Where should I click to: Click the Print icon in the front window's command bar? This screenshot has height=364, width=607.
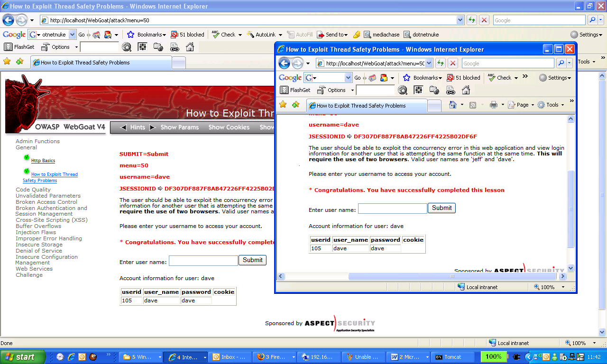493,105
